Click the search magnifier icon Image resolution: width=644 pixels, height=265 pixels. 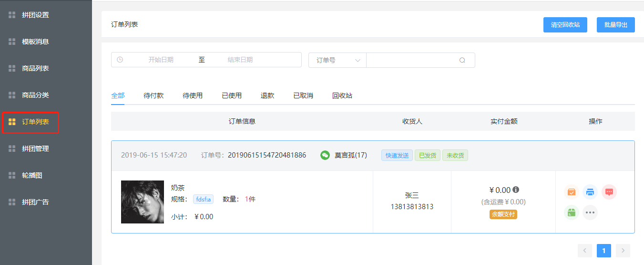pyautogui.click(x=462, y=60)
